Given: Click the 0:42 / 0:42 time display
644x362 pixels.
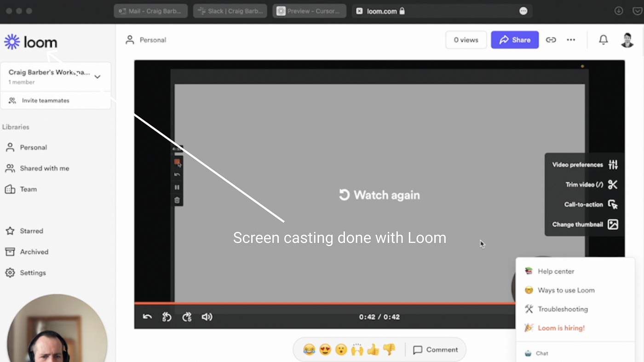Looking at the screenshot, I should (379, 317).
